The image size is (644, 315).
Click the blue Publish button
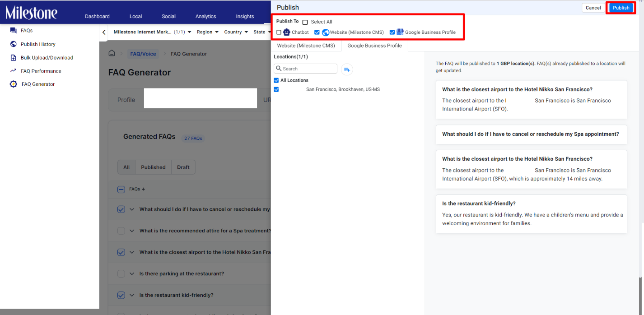[x=621, y=8]
